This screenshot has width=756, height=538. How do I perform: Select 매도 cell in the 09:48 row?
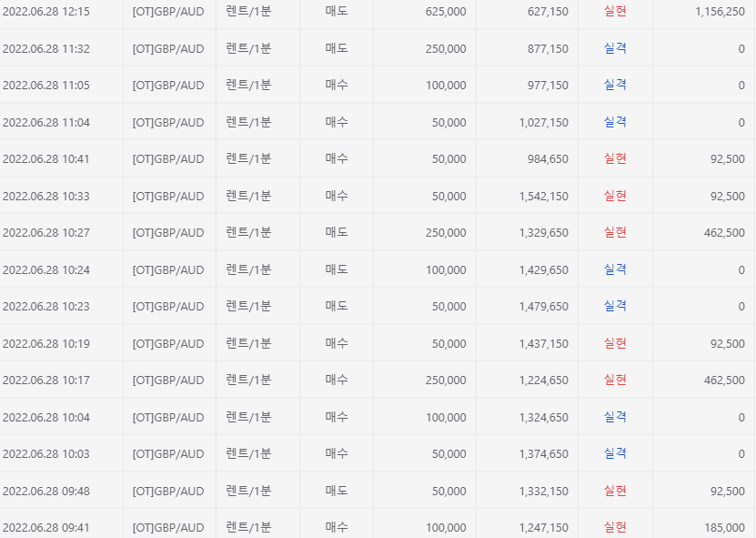pos(337,491)
